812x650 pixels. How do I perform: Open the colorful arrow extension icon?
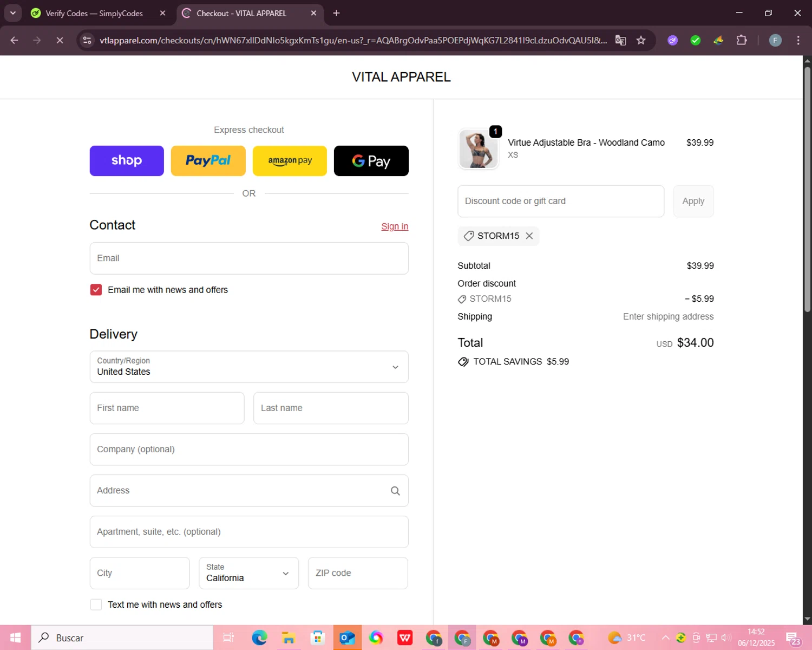pos(718,40)
